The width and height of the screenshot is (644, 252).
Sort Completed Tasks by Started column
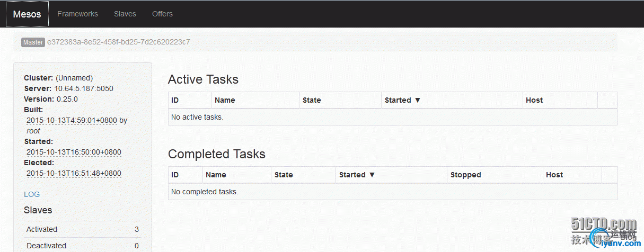391,175
